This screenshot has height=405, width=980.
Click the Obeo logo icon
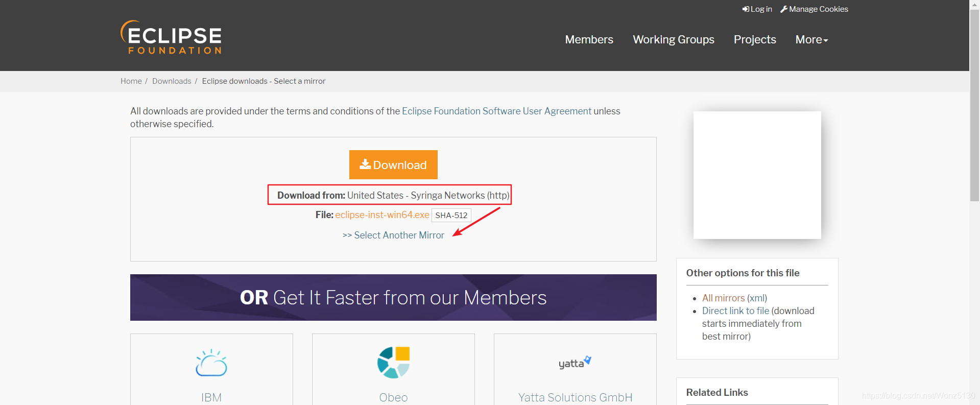(x=393, y=363)
